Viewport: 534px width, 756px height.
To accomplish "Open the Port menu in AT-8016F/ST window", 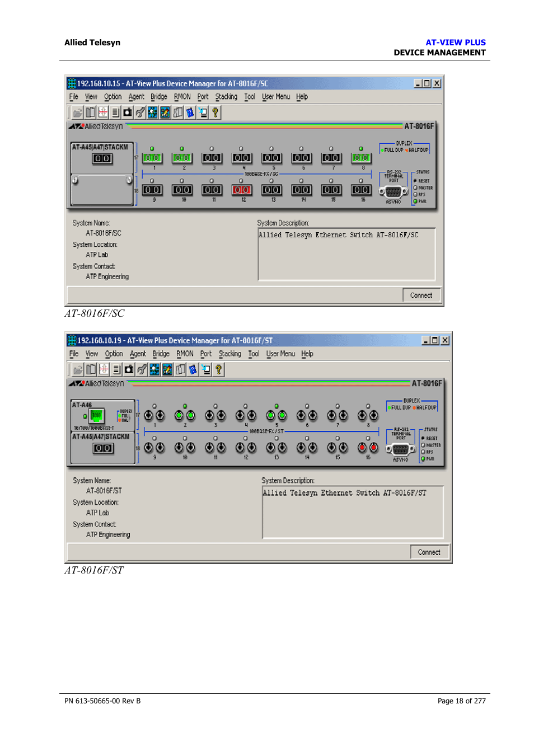I will point(206,354).
